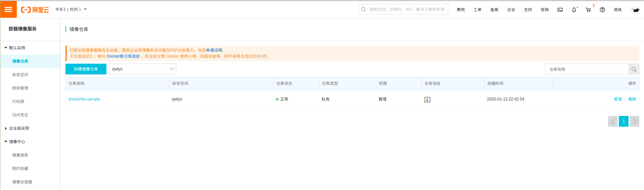
Task: Click the qwfys namespace table cell
Action: pos(177,99)
